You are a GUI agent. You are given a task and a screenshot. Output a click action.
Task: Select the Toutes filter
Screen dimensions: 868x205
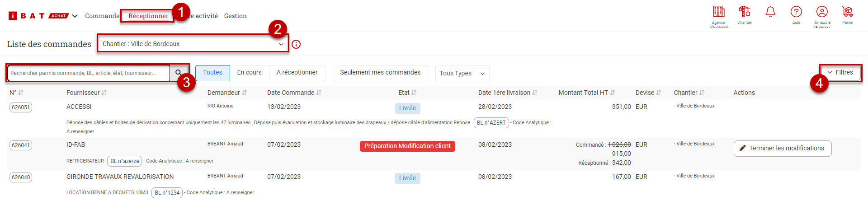[212, 73]
